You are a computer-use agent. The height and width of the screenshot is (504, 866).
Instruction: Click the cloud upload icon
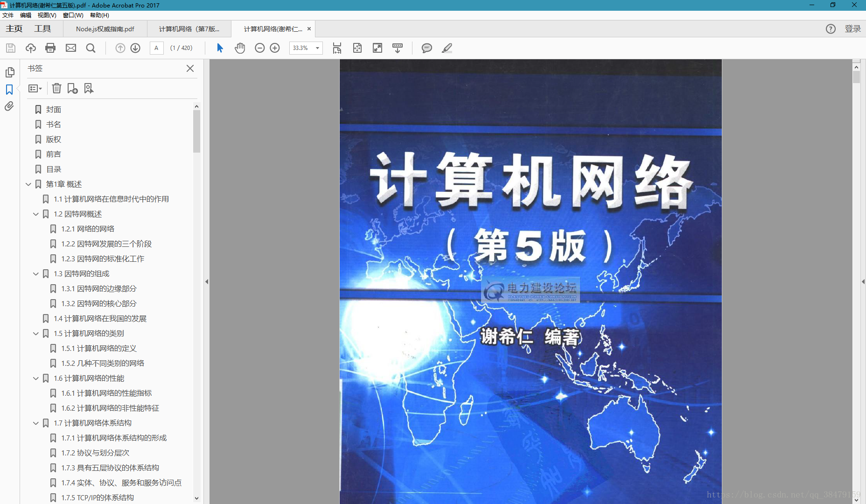(31, 48)
